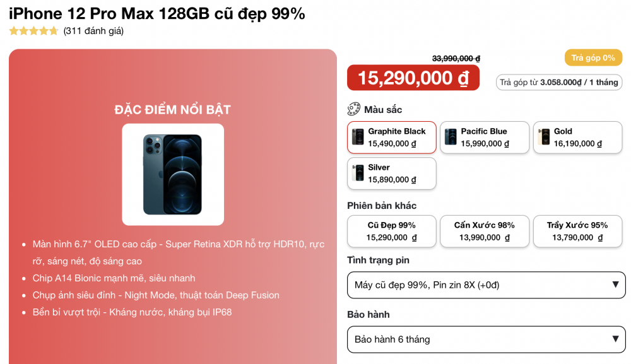This screenshot has width=631, height=364.
Task: Click the Silver phone thumbnail icon
Action: pyautogui.click(x=358, y=173)
